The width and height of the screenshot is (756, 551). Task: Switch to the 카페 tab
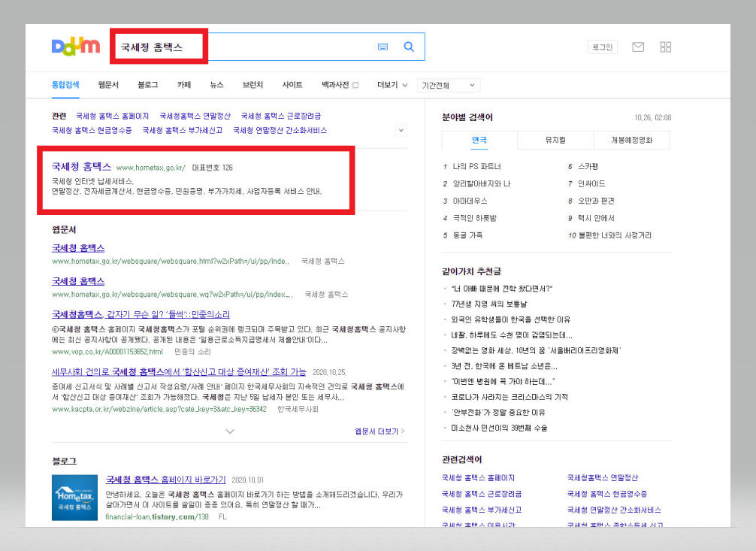[x=184, y=85]
